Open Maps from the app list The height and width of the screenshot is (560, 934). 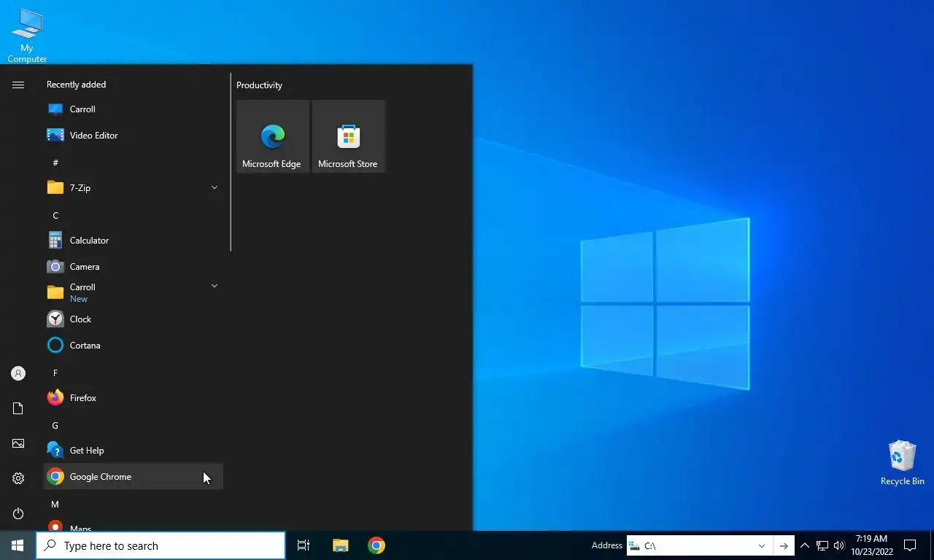click(133, 524)
